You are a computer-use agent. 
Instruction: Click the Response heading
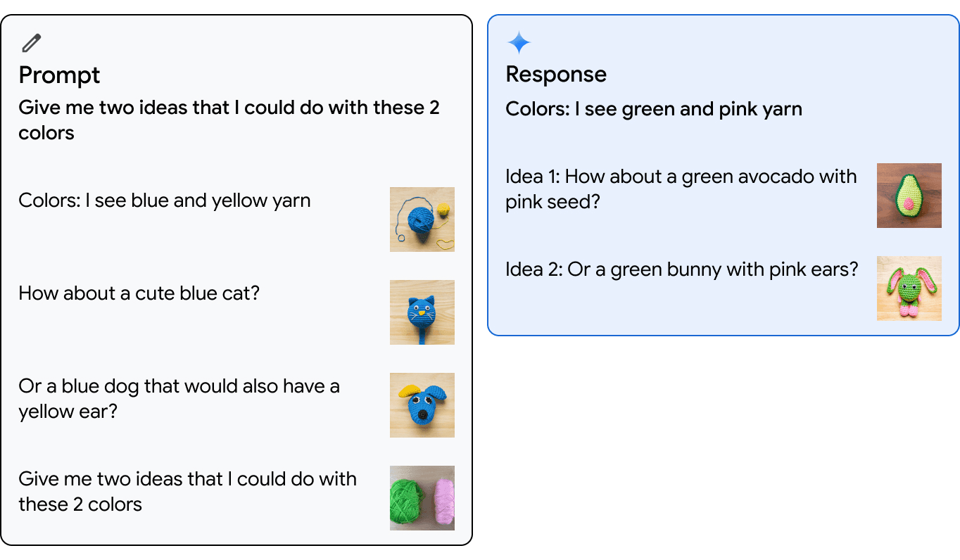[556, 74]
